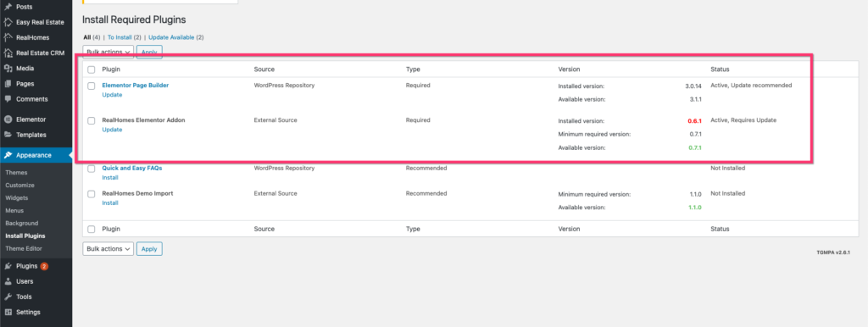This screenshot has width=868, height=327.
Task: Click the Easy Real Estate house icon
Action: [8, 22]
